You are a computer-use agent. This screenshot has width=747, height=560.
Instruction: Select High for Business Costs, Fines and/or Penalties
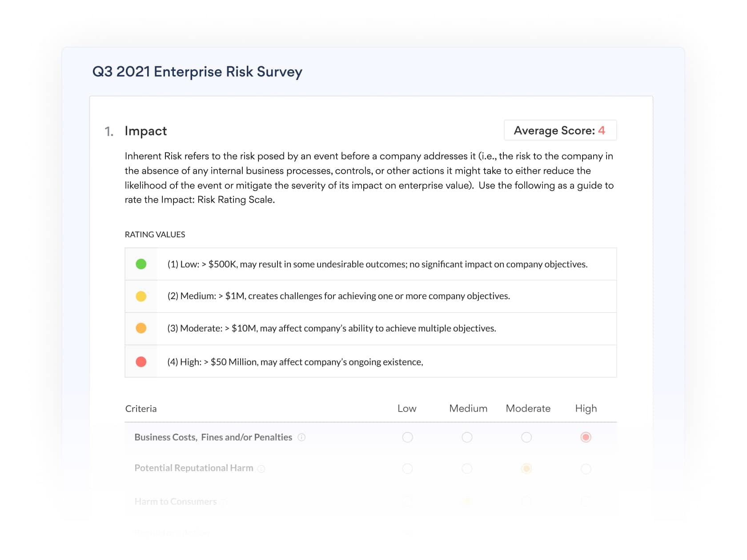586,437
